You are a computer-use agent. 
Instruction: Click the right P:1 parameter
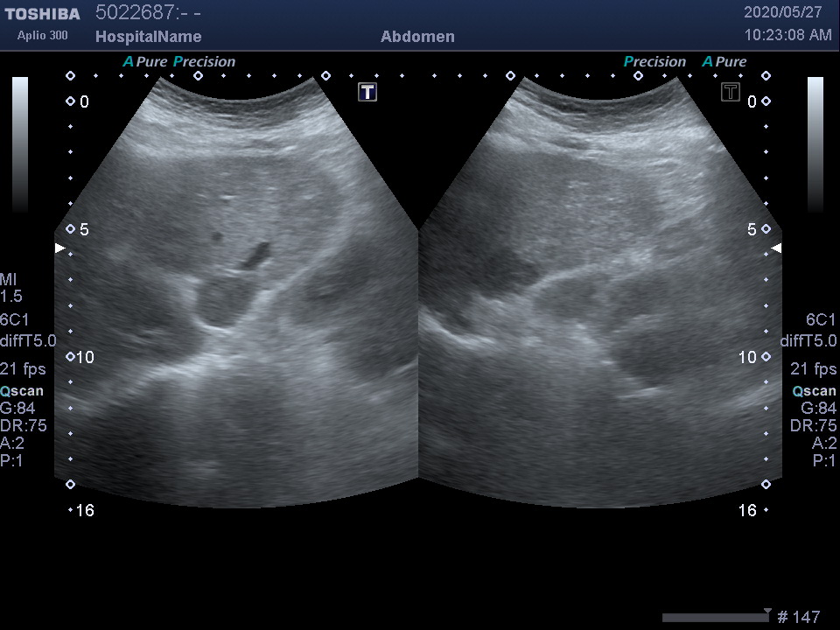pyautogui.click(x=824, y=460)
